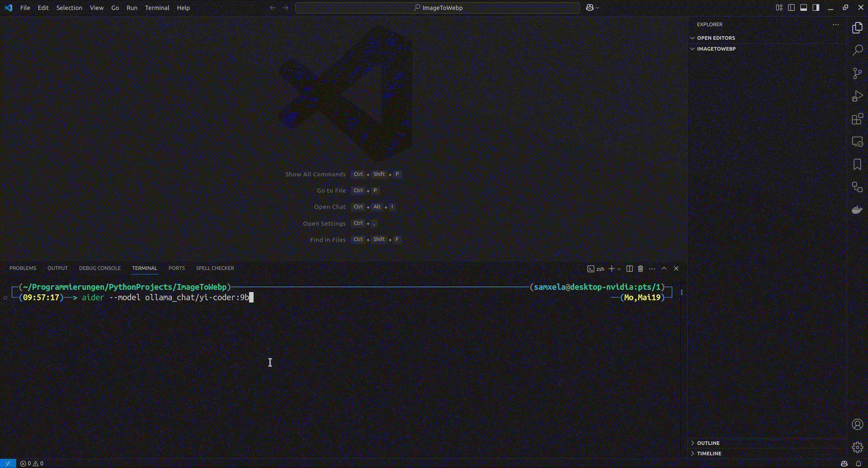
Task: Toggle the Secondary Side Bar layout icon
Action: (x=816, y=8)
